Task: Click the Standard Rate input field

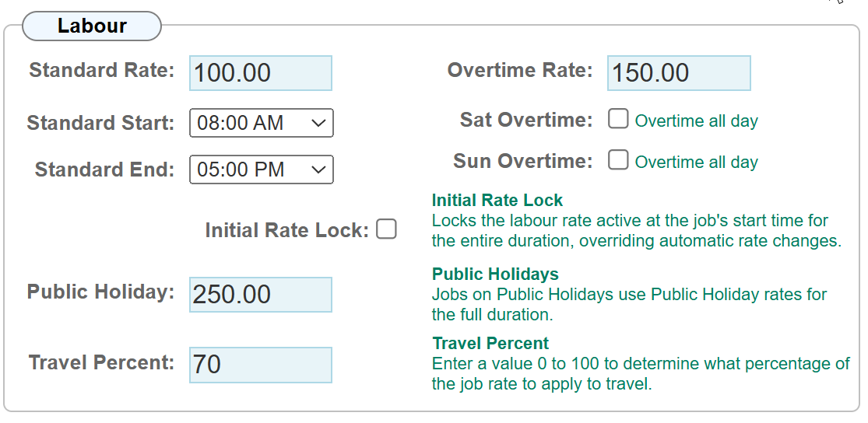Action: point(260,73)
